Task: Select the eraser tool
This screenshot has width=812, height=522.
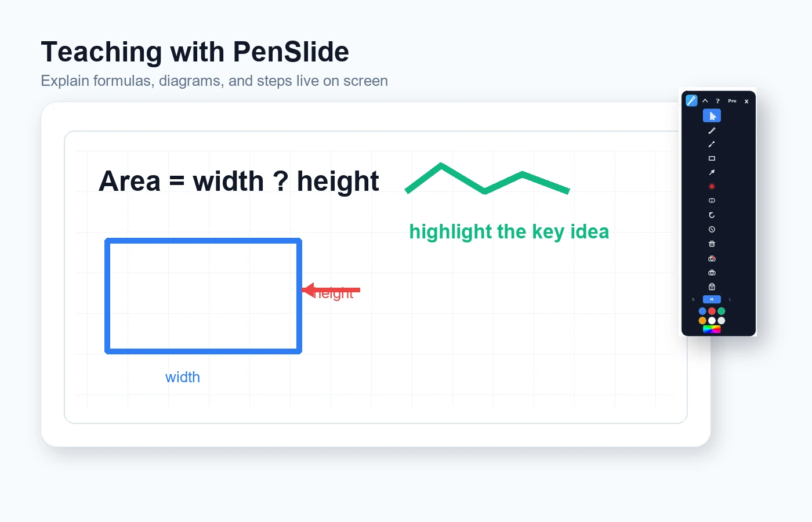Action: point(712,200)
